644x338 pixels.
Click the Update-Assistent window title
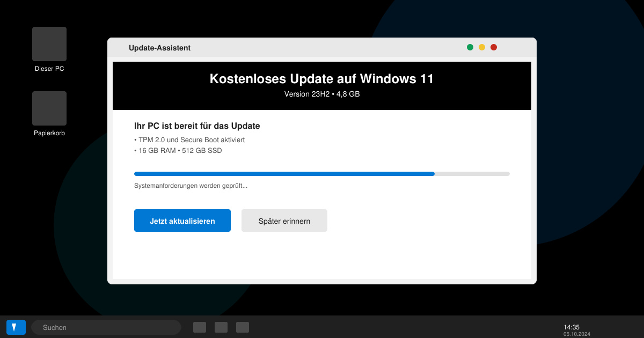pos(159,48)
